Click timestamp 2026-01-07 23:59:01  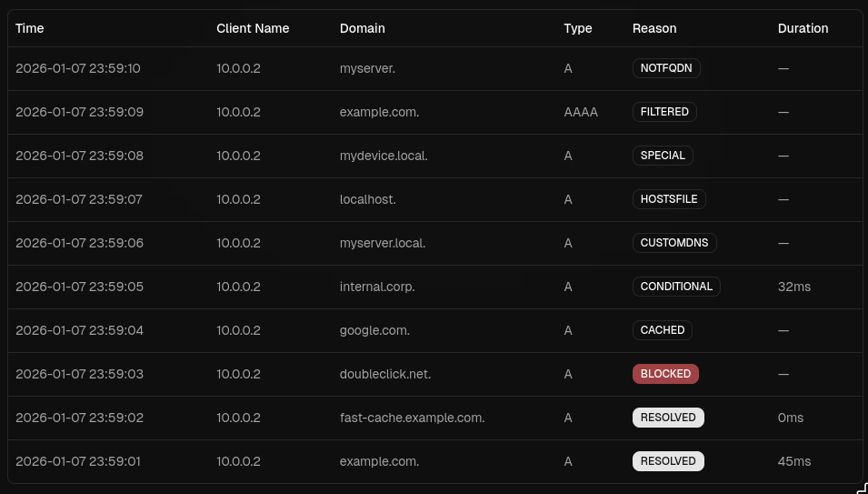pos(78,461)
